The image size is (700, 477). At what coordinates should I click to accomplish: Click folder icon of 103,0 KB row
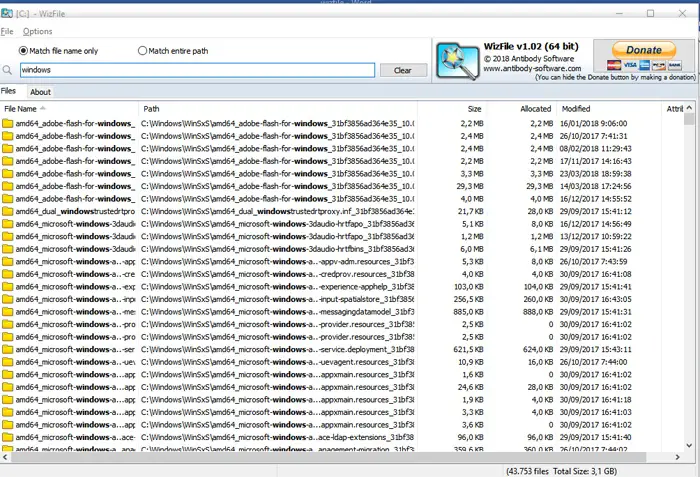click(x=8, y=287)
